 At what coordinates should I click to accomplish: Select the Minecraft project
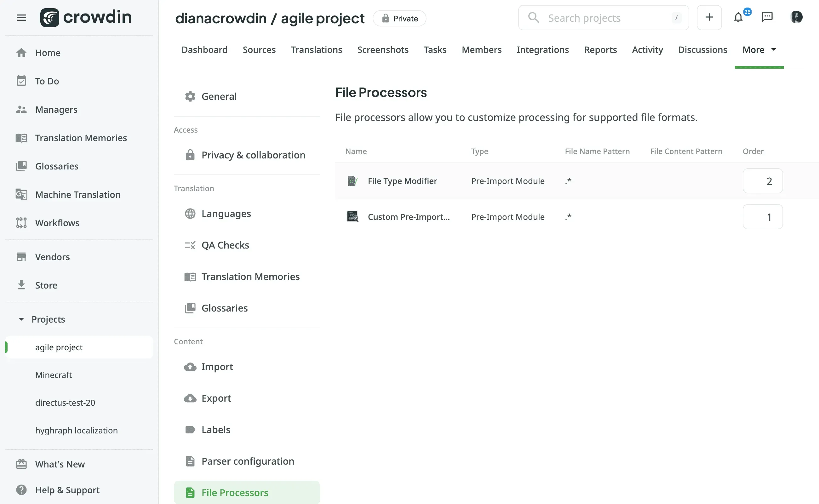53,375
